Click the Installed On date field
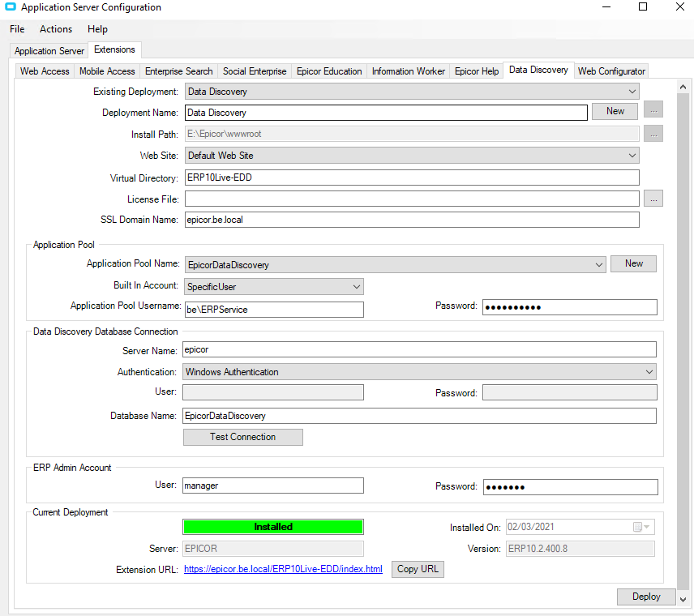694x616 pixels. coord(580,527)
